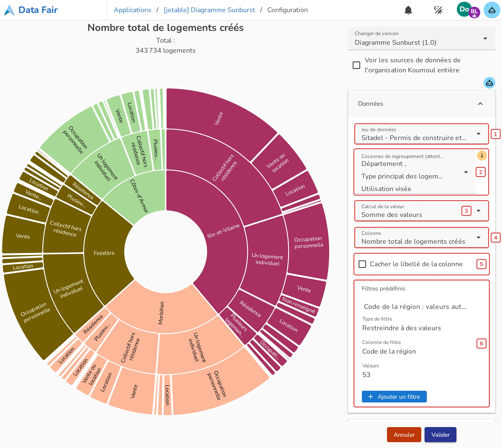Click the Filtres prédéfinis label

(x=383, y=289)
